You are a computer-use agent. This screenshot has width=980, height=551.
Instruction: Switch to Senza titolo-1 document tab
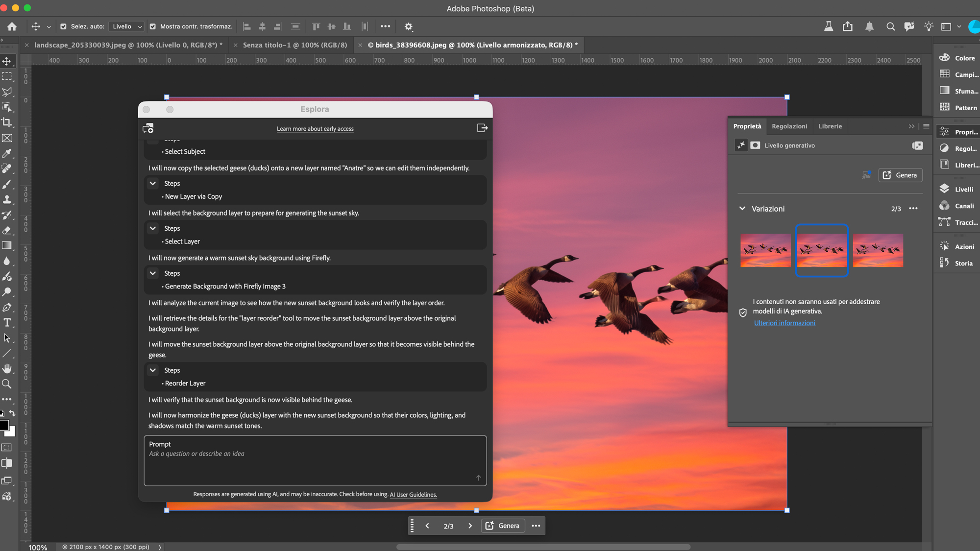(x=295, y=45)
